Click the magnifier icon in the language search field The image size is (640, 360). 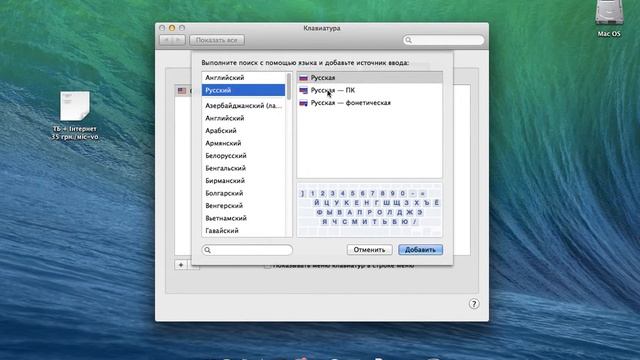tap(207, 250)
